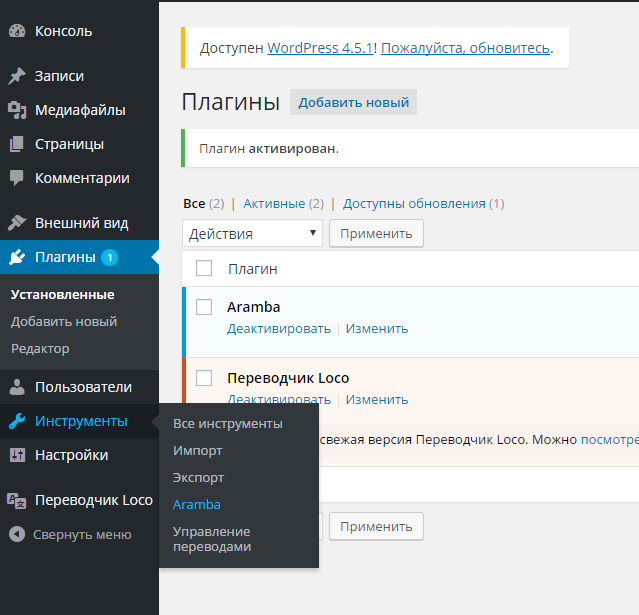The height and width of the screenshot is (615, 639).
Task: Choose Импорт in the flyout menu
Action: (x=198, y=451)
